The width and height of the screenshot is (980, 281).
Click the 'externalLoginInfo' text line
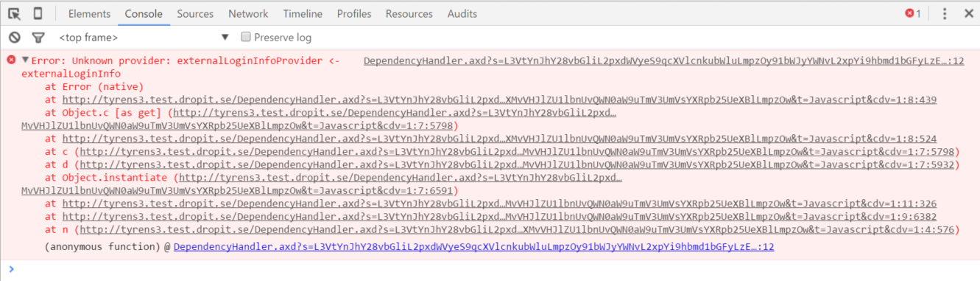point(71,74)
